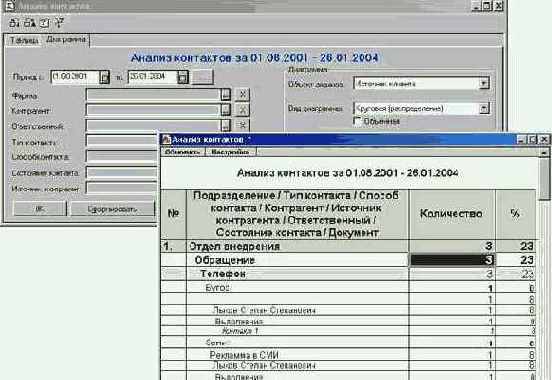
Task: Click the Обновить button in report window
Action: pyautogui.click(x=183, y=152)
